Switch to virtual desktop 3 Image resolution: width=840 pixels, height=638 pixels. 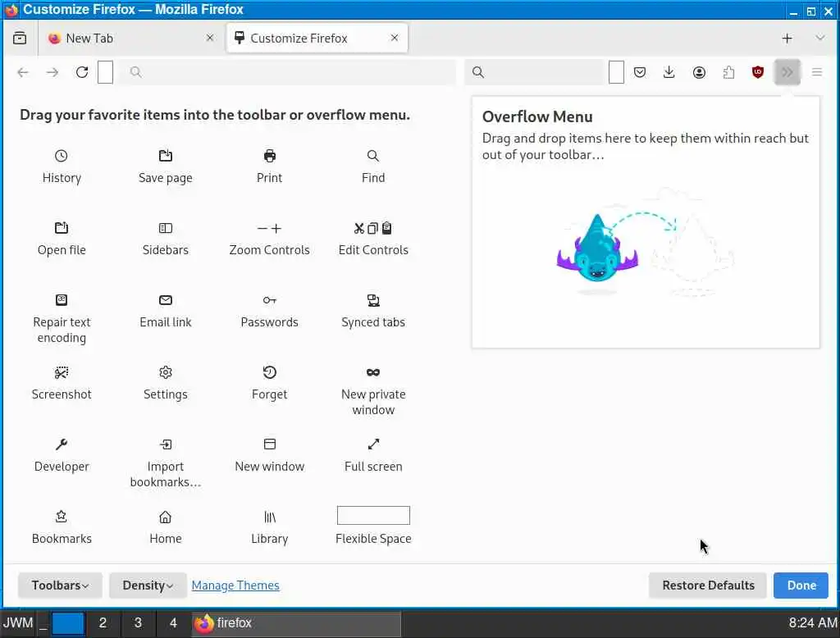click(138, 623)
